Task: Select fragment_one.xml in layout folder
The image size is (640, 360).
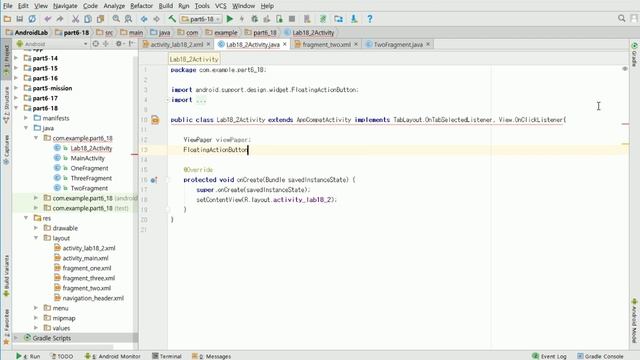Action: pos(87,268)
